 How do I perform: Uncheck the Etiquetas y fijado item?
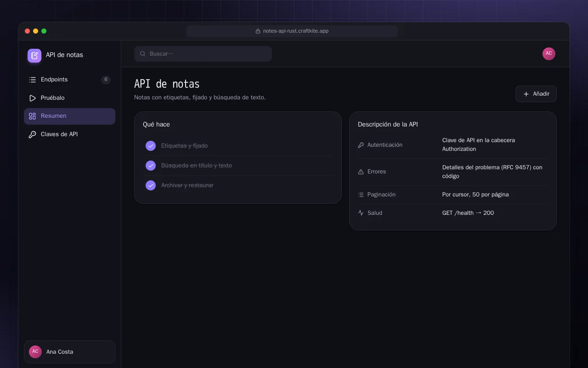tap(151, 146)
